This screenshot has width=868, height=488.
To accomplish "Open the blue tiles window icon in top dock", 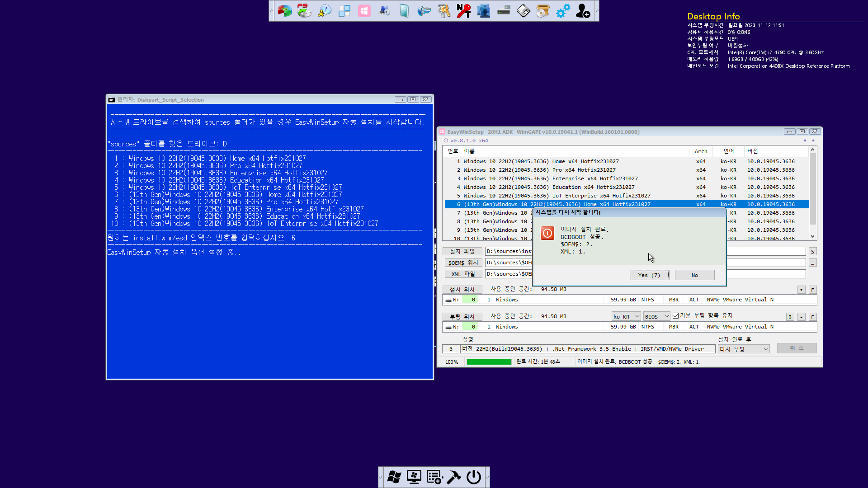I will point(344,10).
